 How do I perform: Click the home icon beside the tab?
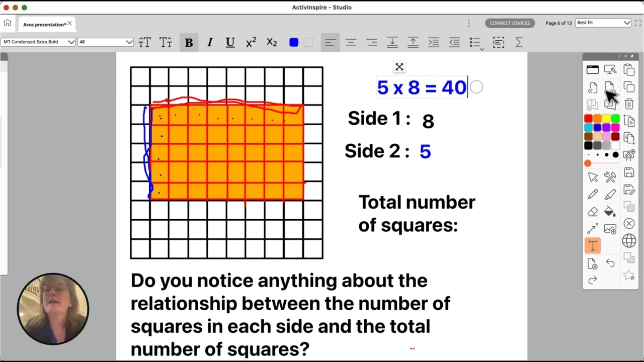[8, 23]
